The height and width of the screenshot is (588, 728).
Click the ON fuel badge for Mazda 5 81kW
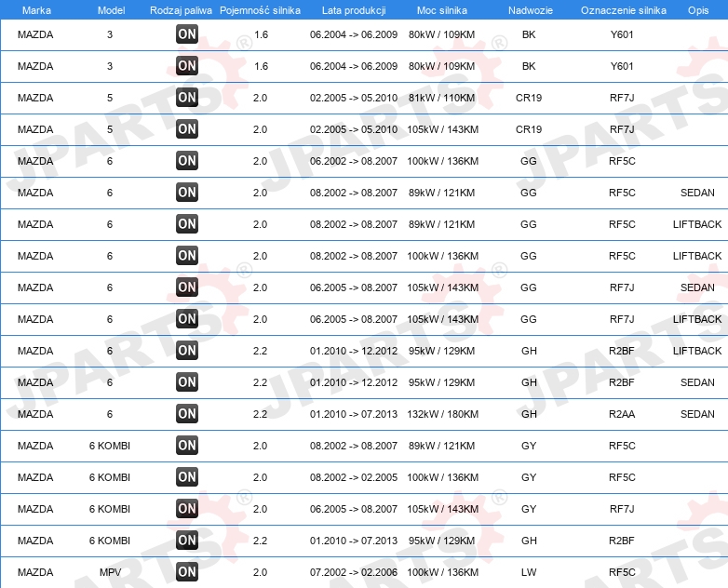coord(187,98)
